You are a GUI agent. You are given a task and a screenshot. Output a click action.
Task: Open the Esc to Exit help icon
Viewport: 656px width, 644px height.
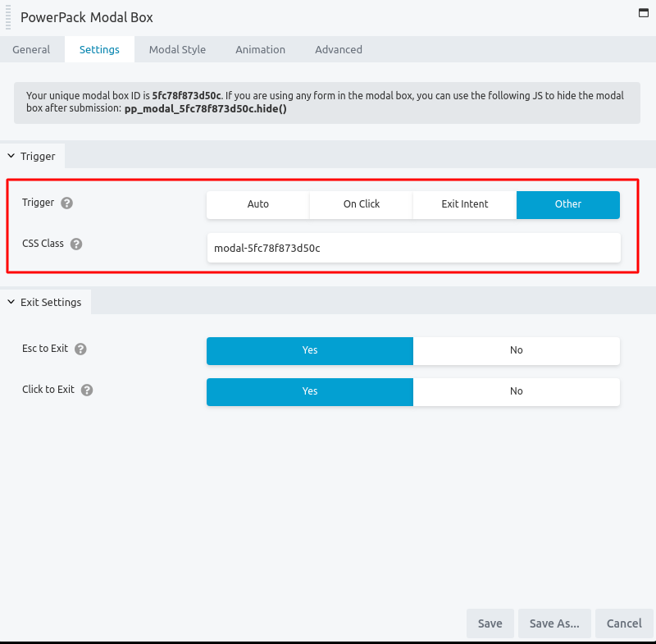[x=80, y=349]
